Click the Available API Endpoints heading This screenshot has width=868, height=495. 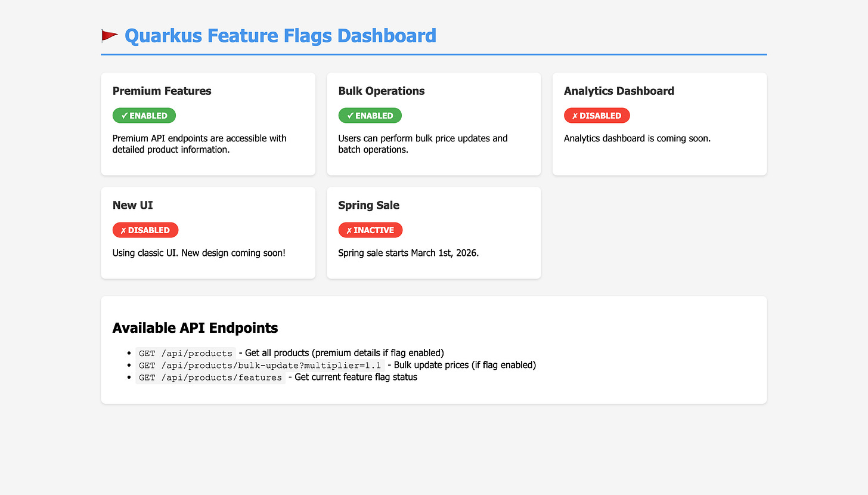(195, 328)
